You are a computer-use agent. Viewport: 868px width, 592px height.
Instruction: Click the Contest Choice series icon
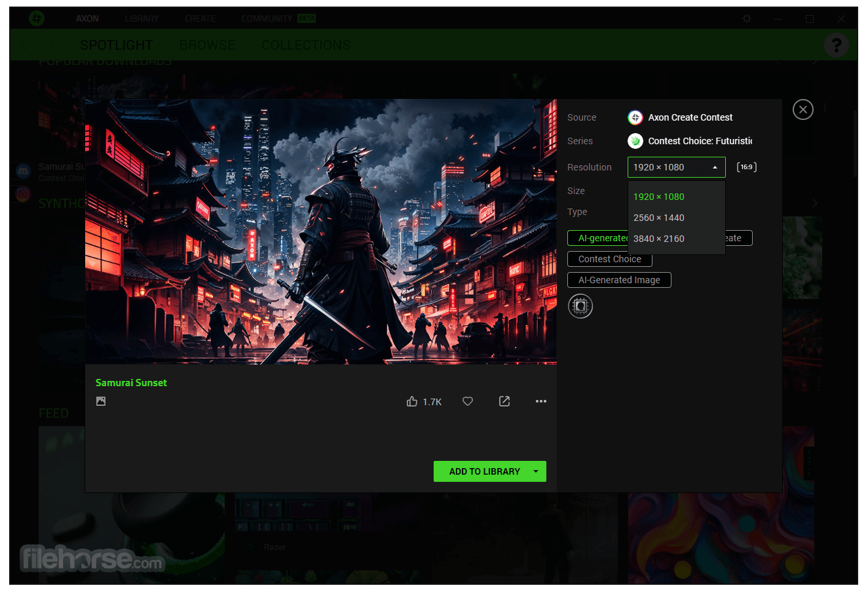click(635, 141)
